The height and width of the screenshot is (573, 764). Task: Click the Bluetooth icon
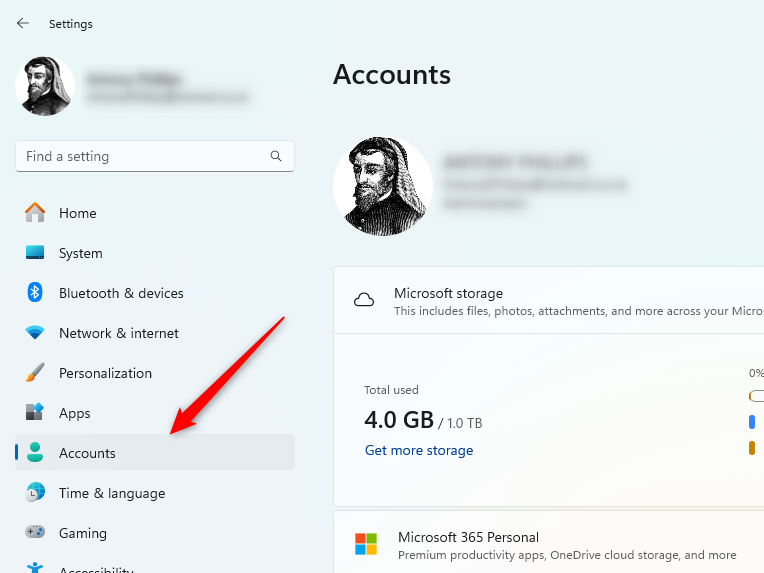pos(35,292)
